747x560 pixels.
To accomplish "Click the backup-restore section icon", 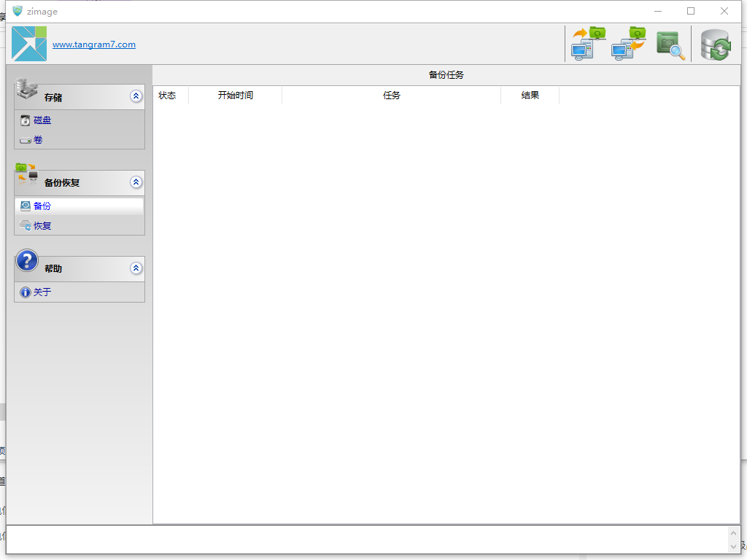I will (x=27, y=175).
